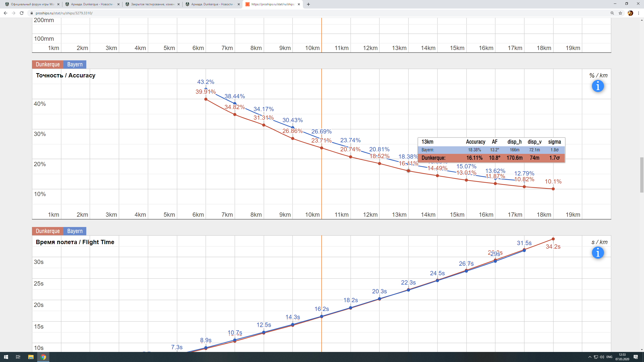The image size is (644, 362).
Task: Open the Chrome profile avatar
Action: [x=630, y=13]
